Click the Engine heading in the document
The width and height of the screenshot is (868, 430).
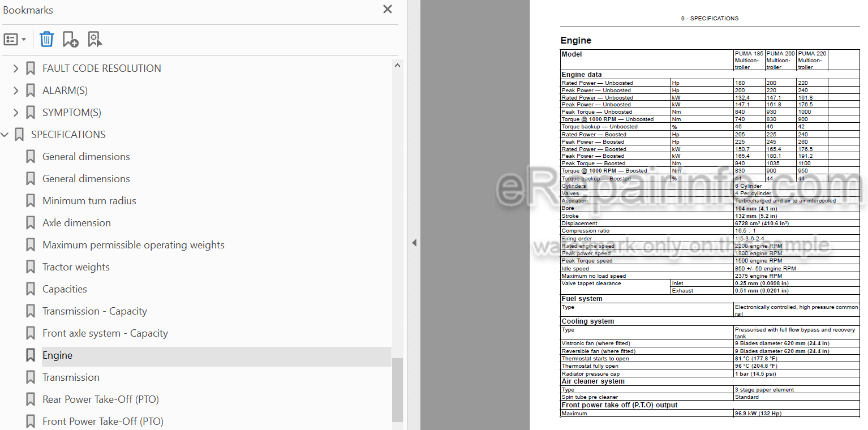[x=576, y=40]
